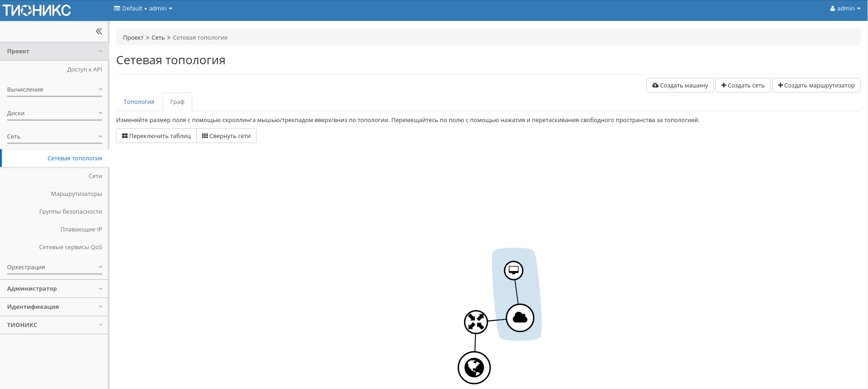This screenshot has height=389, width=868.
Task: Click the Создать маршрутизатор button
Action: coord(816,85)
